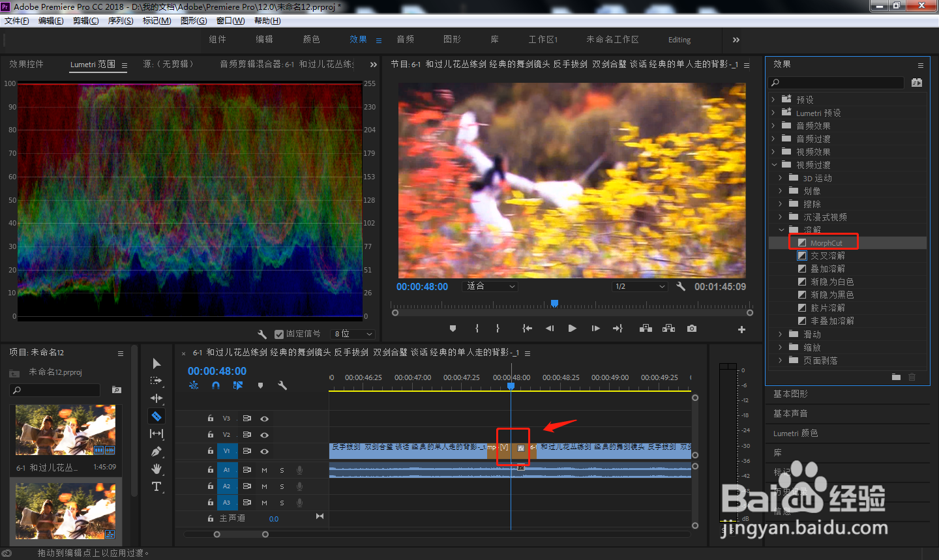The height and width of the screenshot is (560, 939).
Task: Open Program monitor settings wrench
Action: tap(681, 286)
